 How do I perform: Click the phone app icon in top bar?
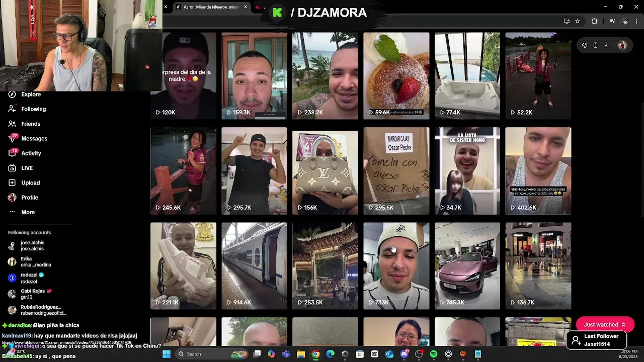coord(595,45)
